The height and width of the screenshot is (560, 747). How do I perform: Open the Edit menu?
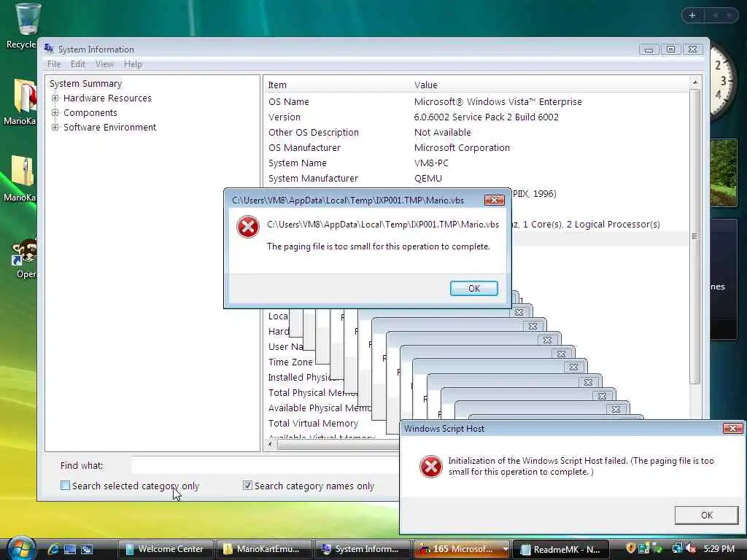(77, 64)
